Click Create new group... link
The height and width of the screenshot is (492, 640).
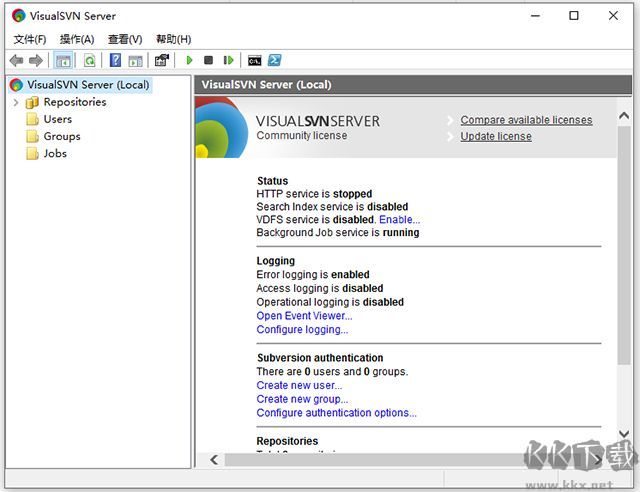(x=302, y=399)
